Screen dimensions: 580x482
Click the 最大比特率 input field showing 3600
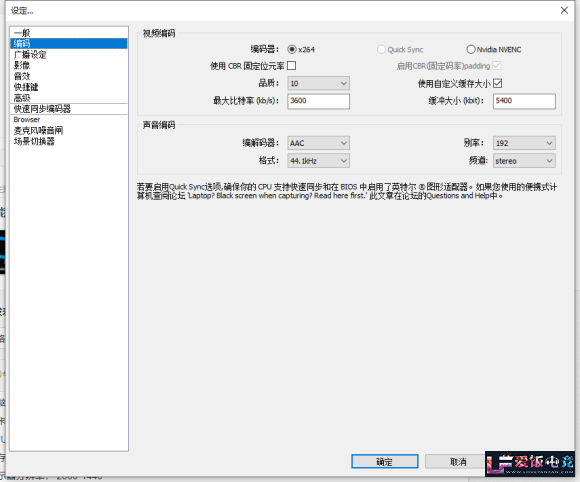[318, 101]
